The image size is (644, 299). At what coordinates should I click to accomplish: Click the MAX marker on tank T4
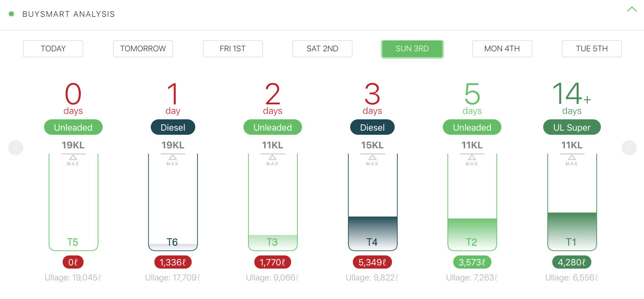coord(372,160)
